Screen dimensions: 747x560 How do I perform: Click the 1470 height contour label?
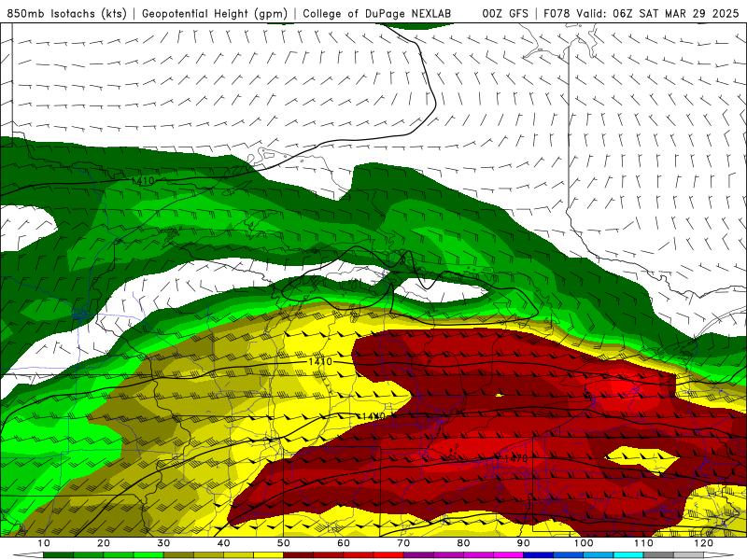(515, 458)
